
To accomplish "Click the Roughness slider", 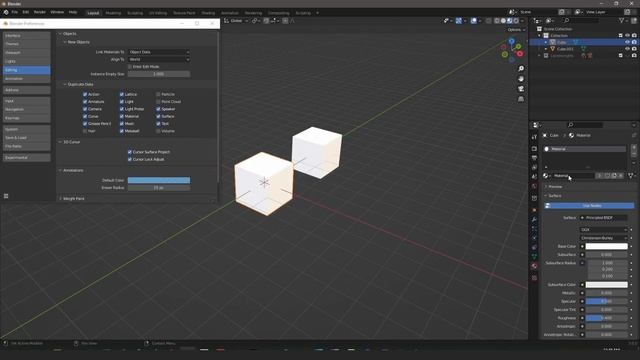I will coord(607,318).
